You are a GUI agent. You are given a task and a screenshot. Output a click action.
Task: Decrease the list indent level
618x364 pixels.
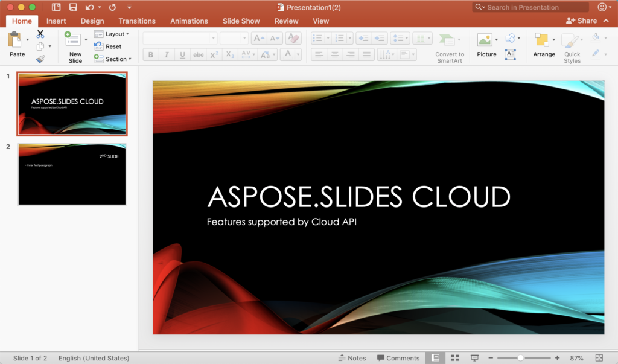tap(363, 38)
